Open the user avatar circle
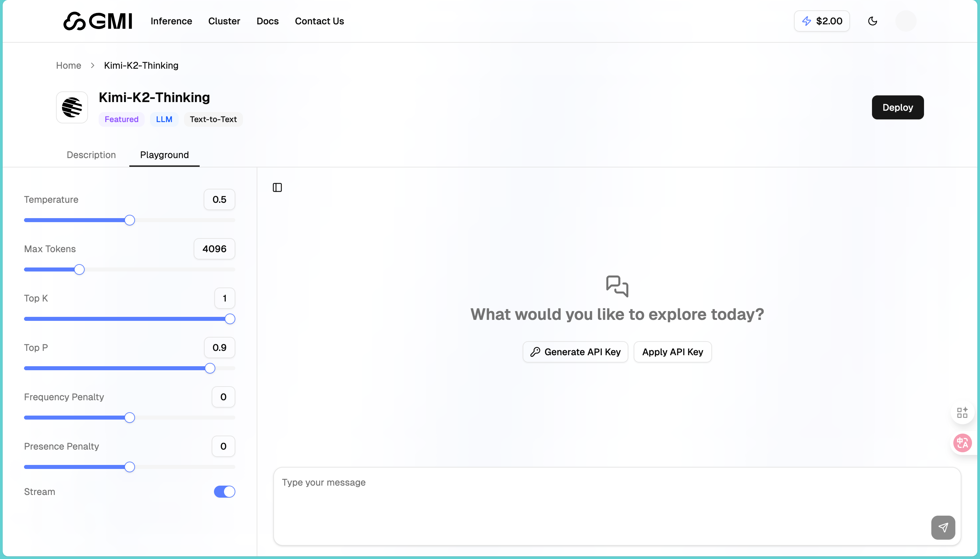The image size is (980, 559). coord(906,21)
